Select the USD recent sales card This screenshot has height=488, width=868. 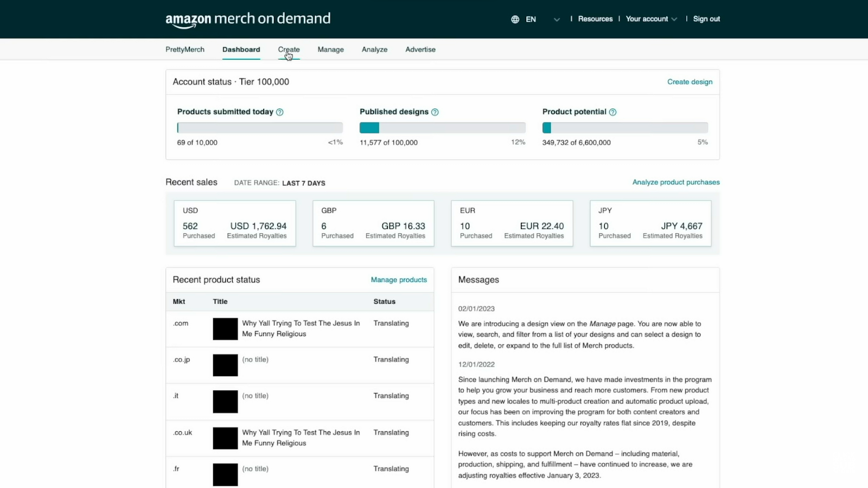(235, 223)
